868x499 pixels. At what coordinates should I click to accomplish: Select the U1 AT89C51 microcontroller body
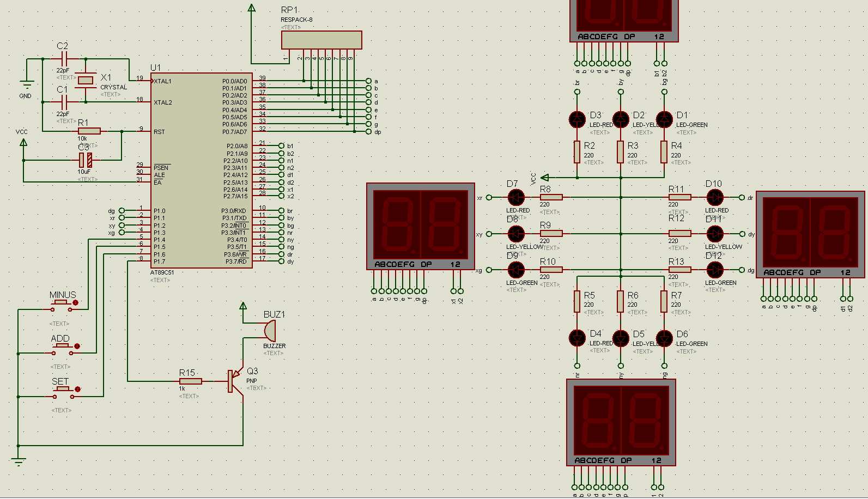point(202,171)
